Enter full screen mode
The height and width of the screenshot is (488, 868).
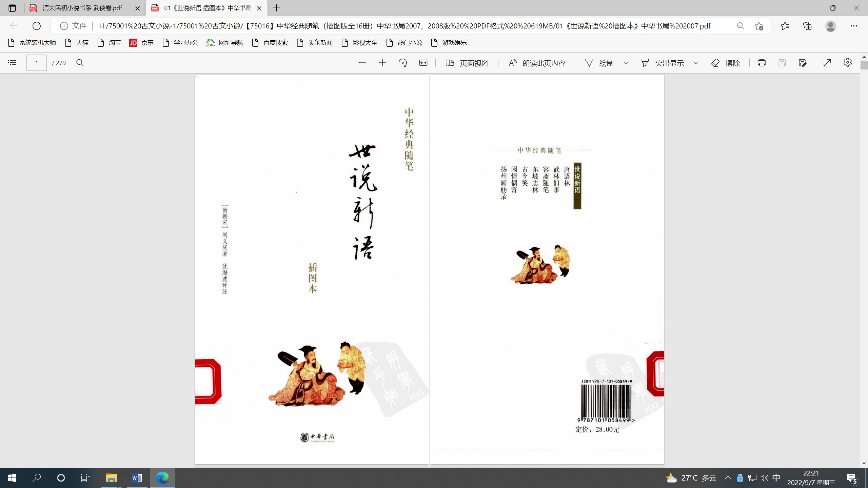point(827,63)
